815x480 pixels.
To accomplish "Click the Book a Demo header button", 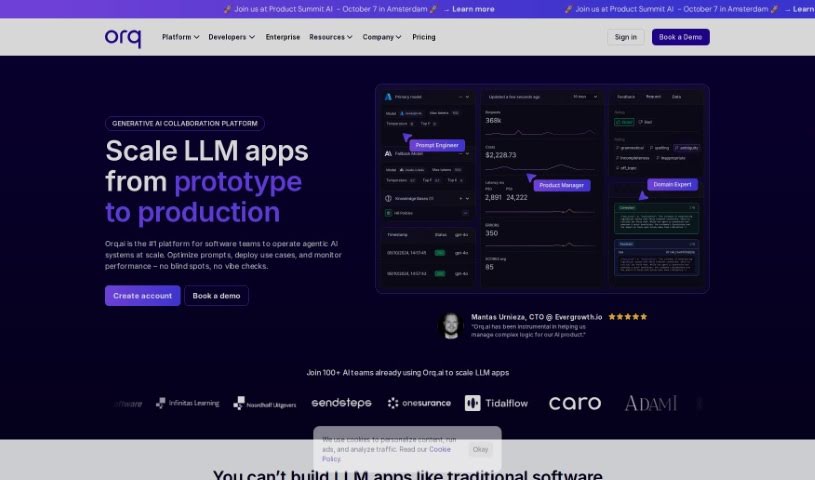I will tap(680, 37).
